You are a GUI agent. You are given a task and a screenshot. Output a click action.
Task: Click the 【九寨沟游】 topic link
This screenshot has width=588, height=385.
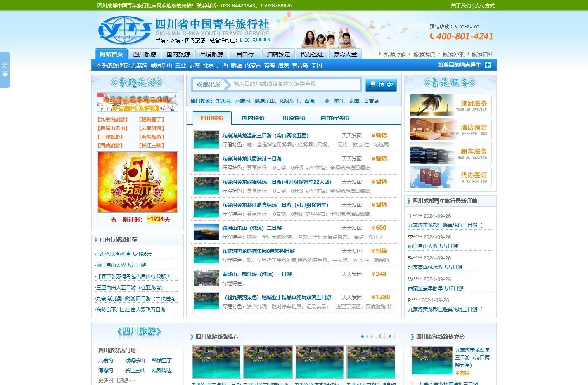pyautogui.click(x=112, y=120)
